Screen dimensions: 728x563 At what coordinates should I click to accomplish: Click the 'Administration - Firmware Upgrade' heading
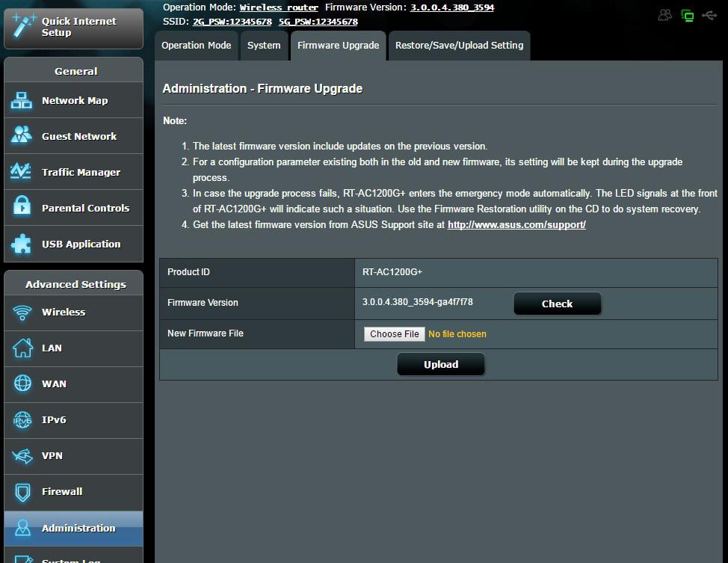pyautogui.click(x=262, y=89)
